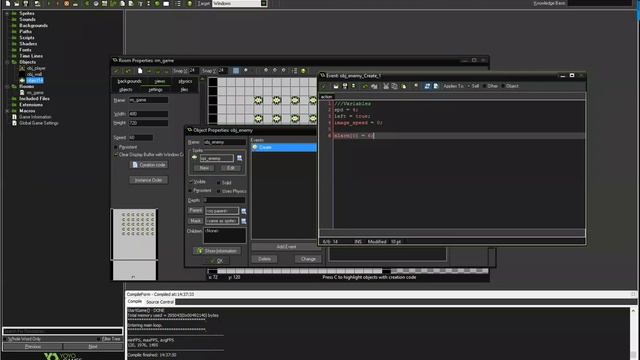Screen dimensions: 640x360
Task: Start debug mode with the orange play icon
Action: tap(57, 4)
